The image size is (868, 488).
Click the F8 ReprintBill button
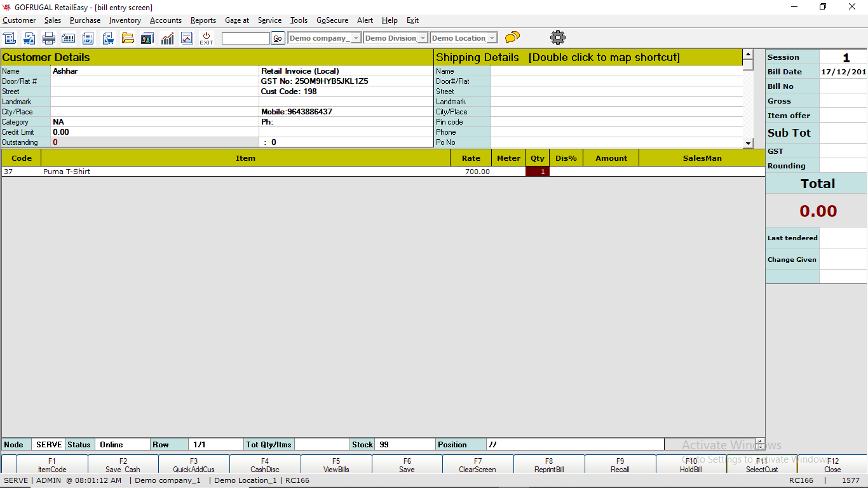(549, 465)
